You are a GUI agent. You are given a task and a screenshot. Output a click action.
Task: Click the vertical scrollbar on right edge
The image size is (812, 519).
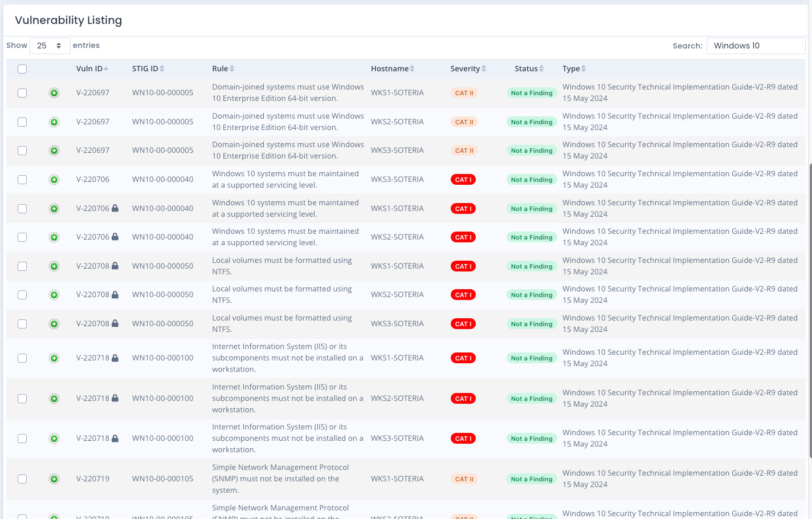coord(810,311)
